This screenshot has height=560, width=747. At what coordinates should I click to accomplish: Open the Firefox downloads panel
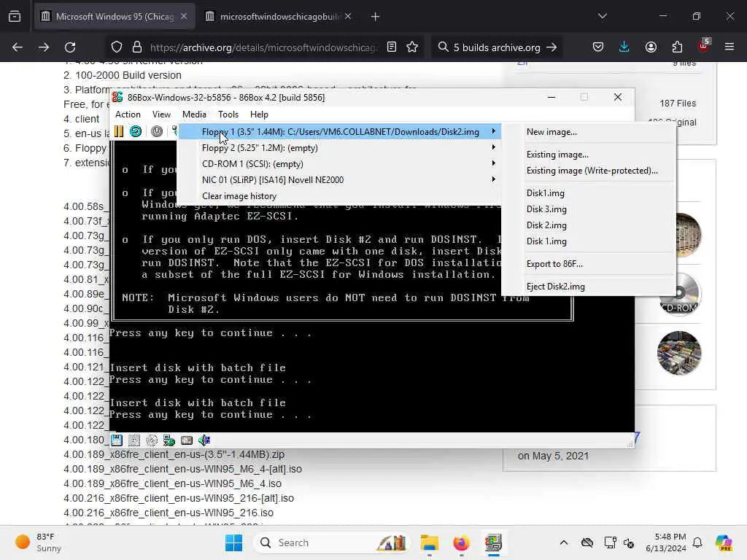tap(624, 47)
